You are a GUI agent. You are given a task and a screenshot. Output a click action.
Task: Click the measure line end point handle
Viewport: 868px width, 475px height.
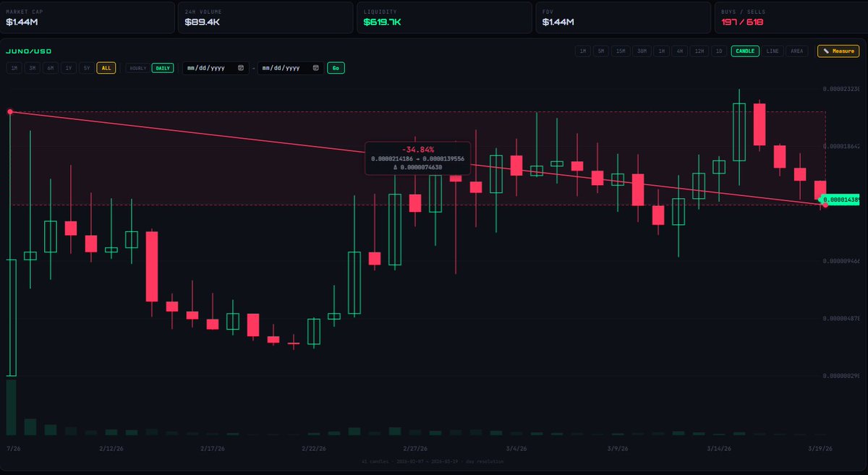pos(825,205)
